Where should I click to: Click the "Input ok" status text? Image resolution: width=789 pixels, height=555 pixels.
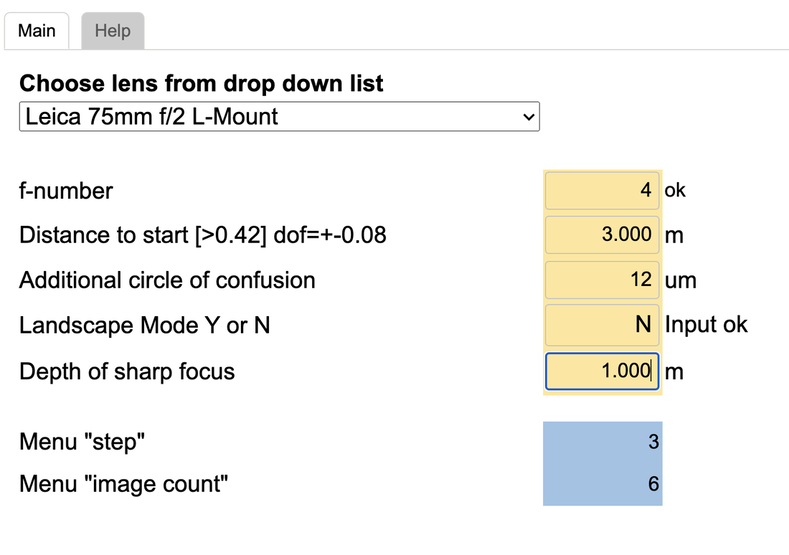[706, 325]
